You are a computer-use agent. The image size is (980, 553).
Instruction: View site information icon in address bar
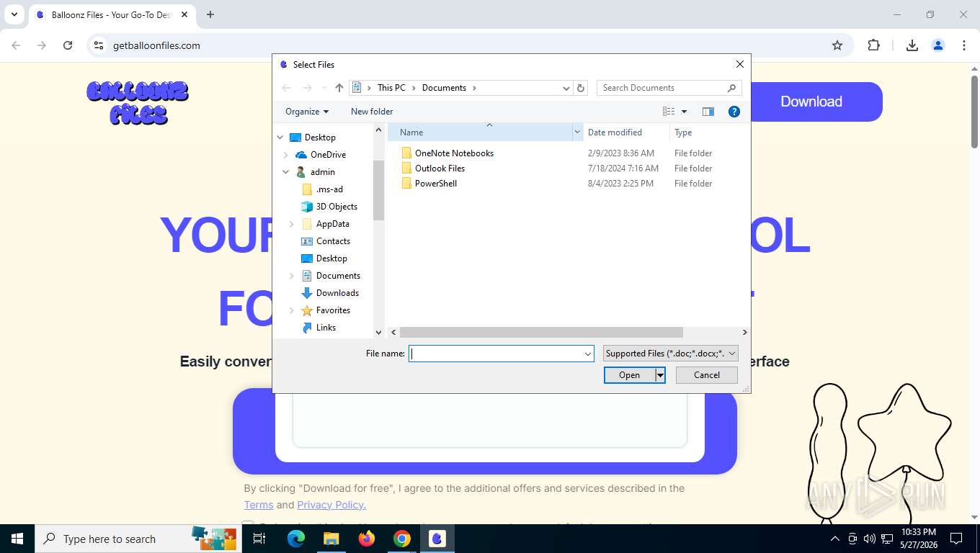(99, 45)
